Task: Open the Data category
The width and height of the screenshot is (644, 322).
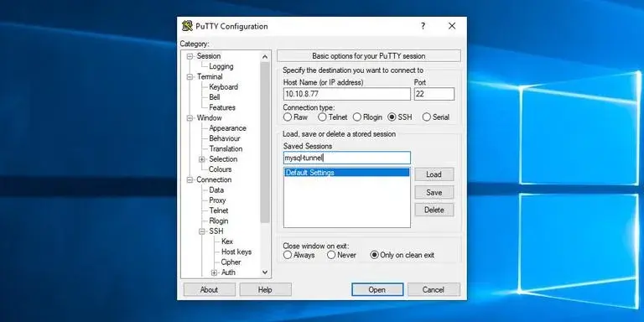Action: coord(216,190)
